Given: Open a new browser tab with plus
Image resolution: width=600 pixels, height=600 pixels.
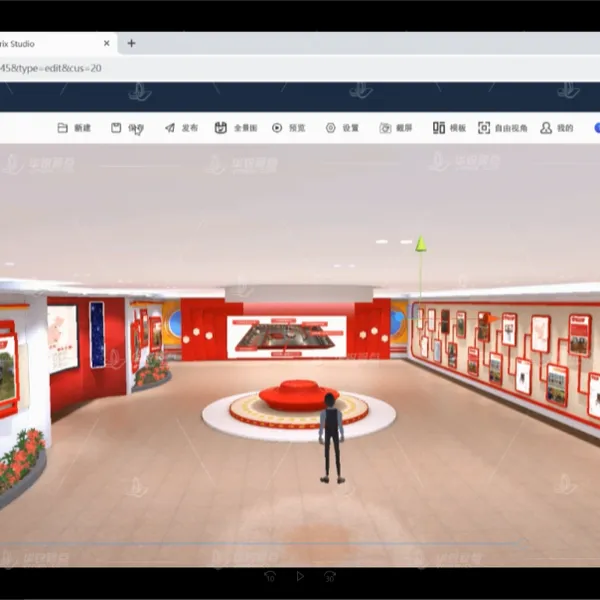Looking at the screenshot, I should (x=131, y=43).
